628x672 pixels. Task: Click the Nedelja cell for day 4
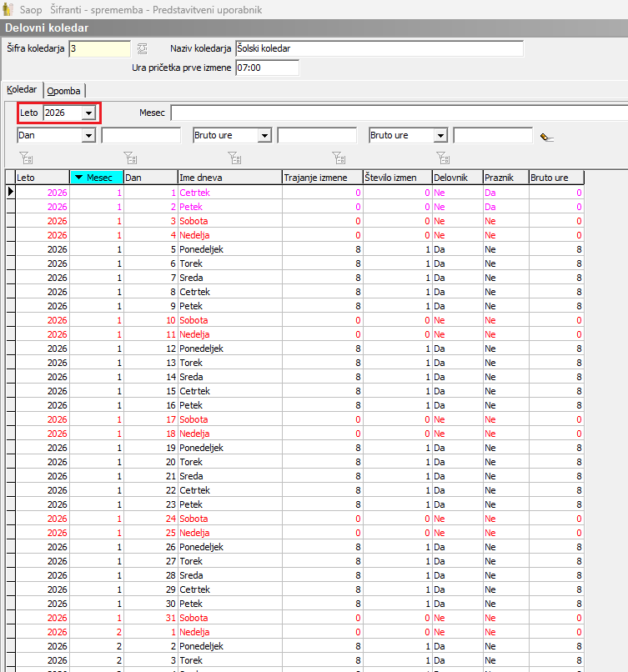tap(230, 235)
